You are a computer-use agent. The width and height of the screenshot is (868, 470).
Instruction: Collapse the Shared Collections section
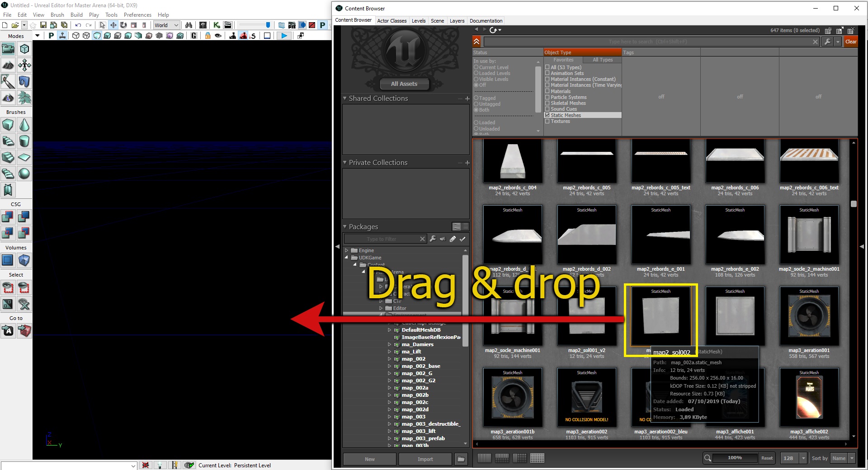pyautogui.click(x=344, y=98)
